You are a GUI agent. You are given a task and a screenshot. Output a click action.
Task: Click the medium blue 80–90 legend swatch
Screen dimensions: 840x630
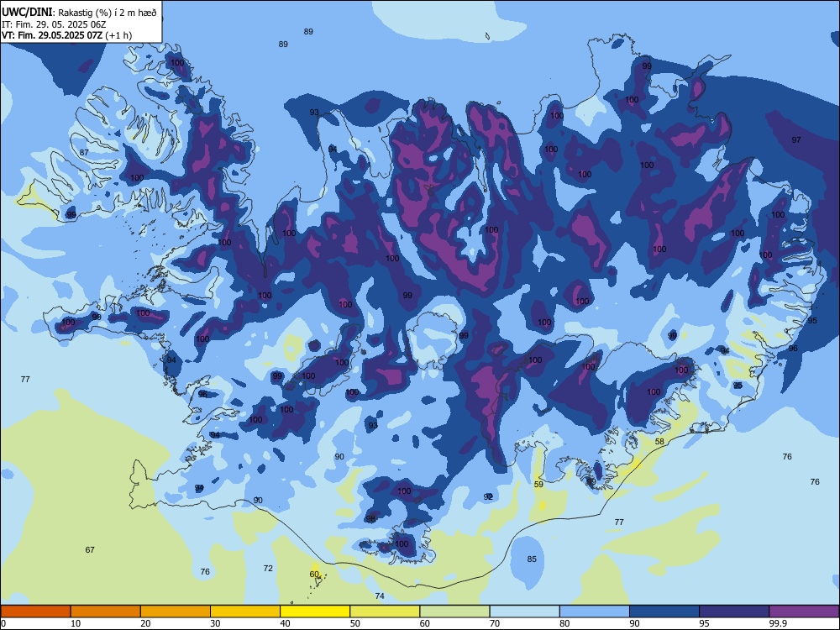point(595,612)
